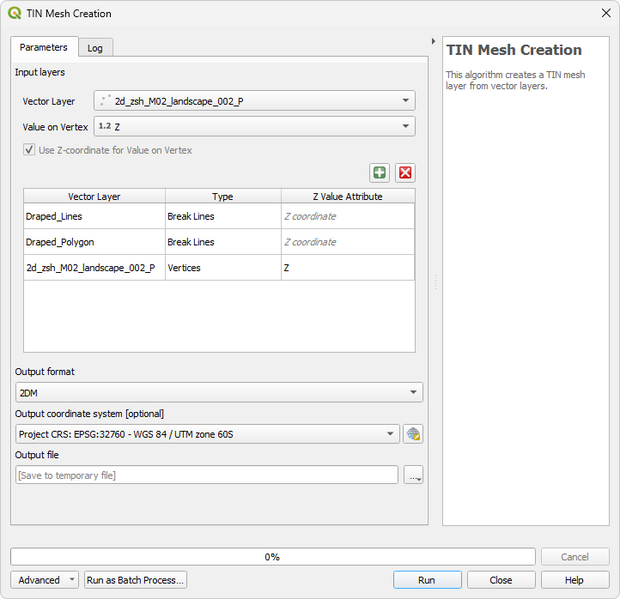Select the Draped_Lines table row
This screenshot has width=620, height=599.
94,216
